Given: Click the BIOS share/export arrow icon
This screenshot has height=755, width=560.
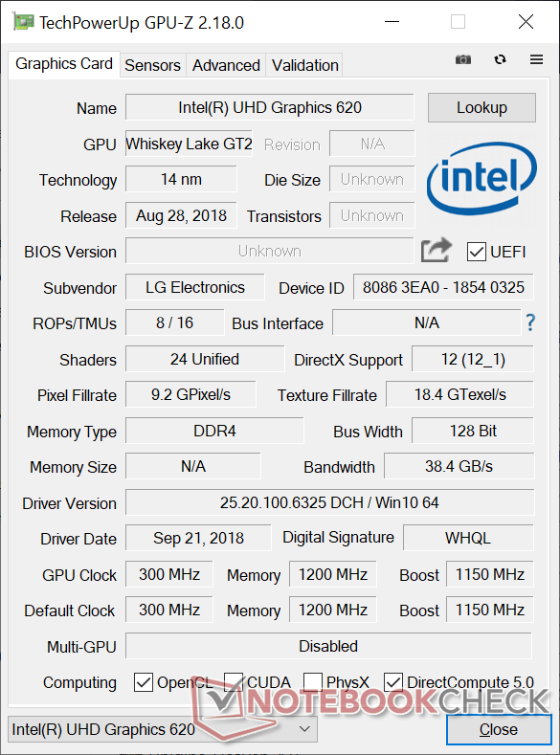Looking at the screenshot, I should pyautogui.click(x=436, y=251).
